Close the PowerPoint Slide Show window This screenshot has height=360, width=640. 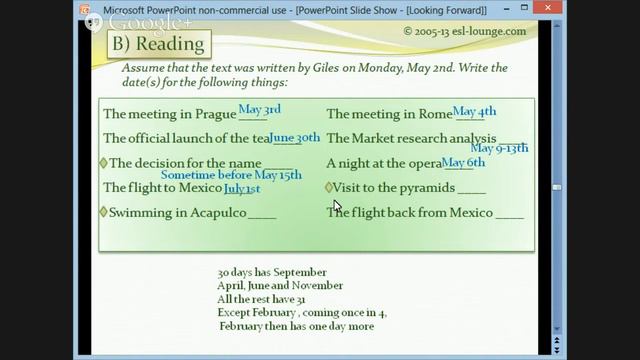tap(548, 7)
